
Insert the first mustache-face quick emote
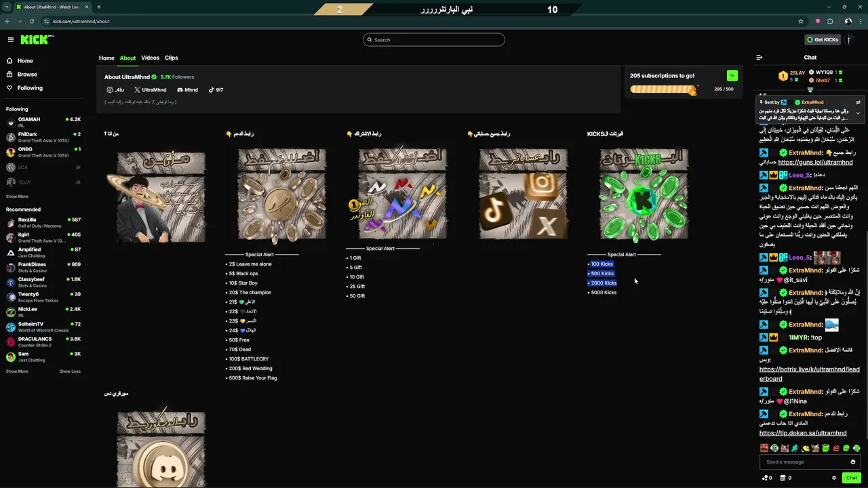point(764,448)
